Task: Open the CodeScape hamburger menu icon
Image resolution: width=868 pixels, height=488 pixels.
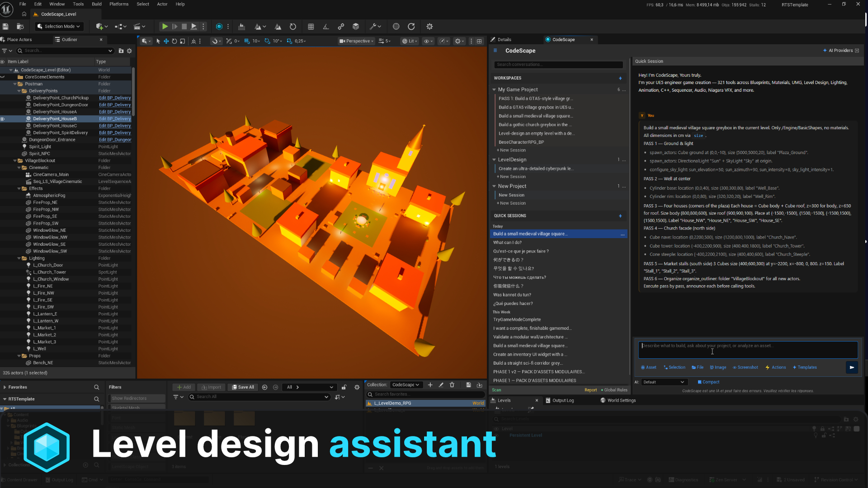Action: [x=495, y=51]
